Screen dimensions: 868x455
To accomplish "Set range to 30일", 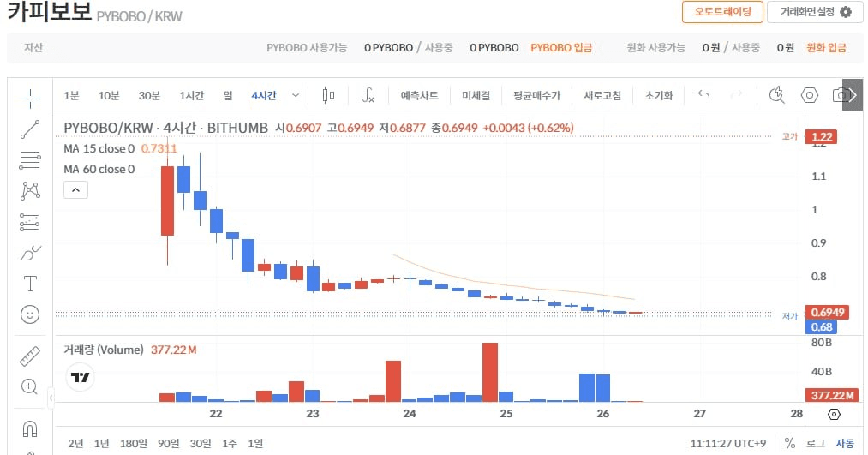I will (x=201, y=443).
